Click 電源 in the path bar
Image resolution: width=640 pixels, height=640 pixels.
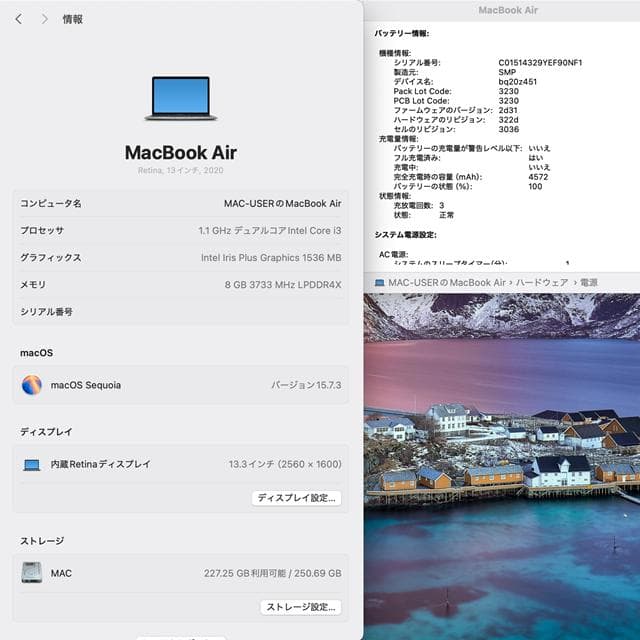tap(589, 282)
